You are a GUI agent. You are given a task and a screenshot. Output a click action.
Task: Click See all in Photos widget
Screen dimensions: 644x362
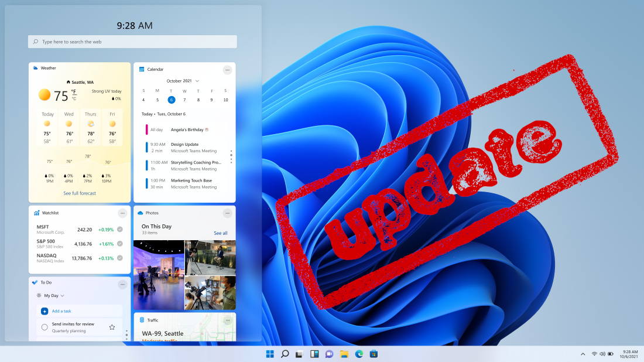coord(221,233)
